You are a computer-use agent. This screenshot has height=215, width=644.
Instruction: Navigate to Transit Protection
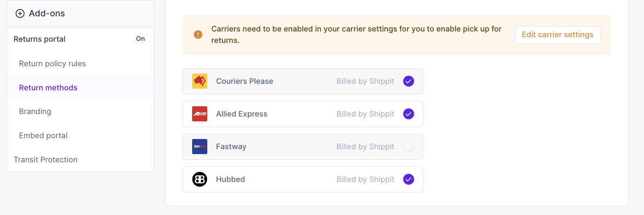[45, 160]
